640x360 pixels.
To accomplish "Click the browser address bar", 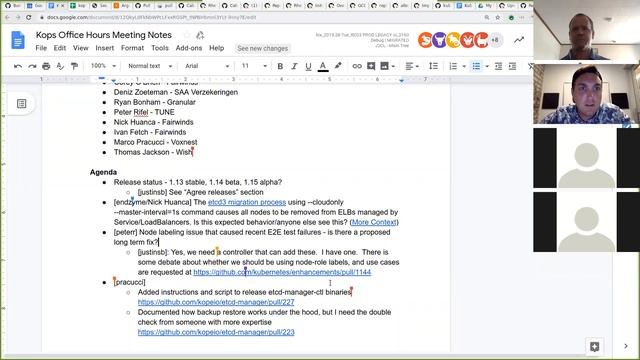I will point(261,18).
